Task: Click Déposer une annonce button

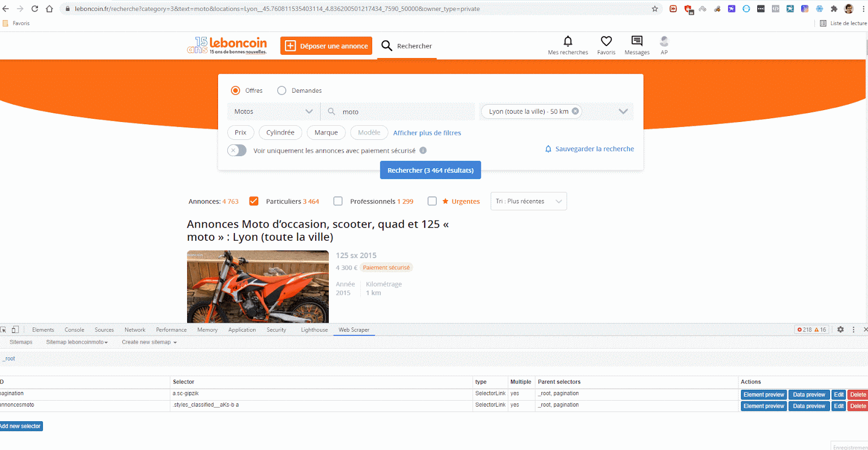Action: coord(326,46)
